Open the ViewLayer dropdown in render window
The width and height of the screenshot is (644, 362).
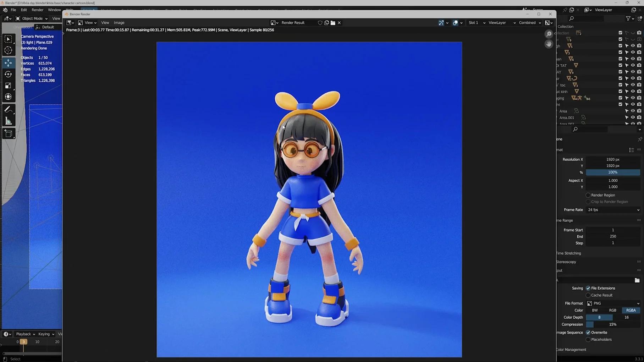click(x=502, y=23)
